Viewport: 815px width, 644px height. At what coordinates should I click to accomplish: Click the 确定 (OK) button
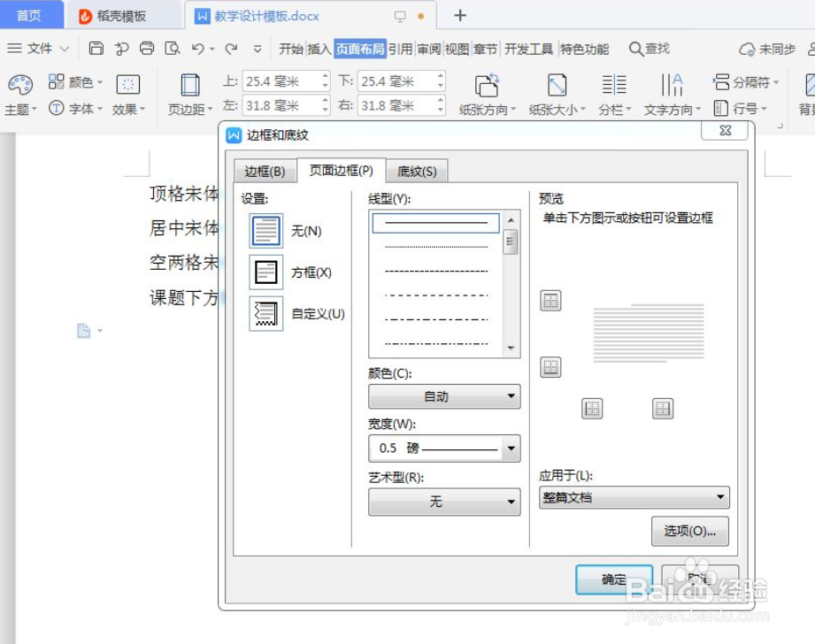[x=613, y=580]
